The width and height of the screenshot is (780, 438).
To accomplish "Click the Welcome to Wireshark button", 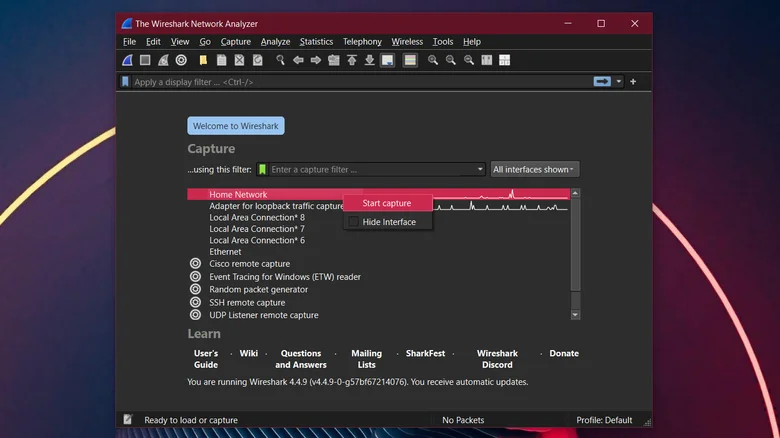I will coord(236,126).
